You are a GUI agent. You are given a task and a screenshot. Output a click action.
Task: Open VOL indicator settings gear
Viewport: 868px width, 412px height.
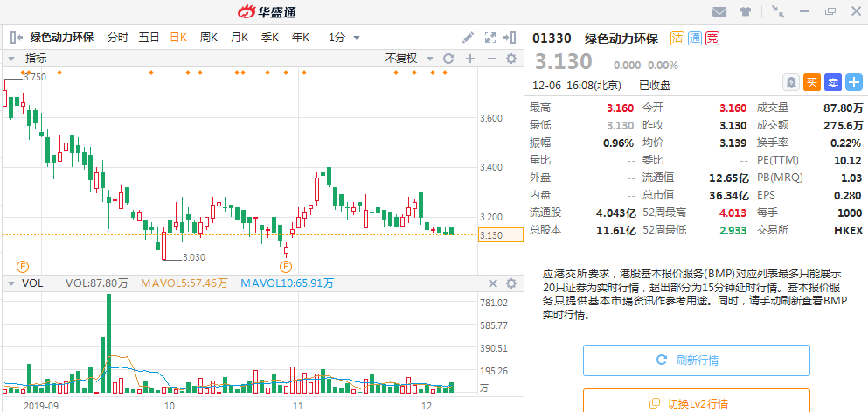(511, 283)
